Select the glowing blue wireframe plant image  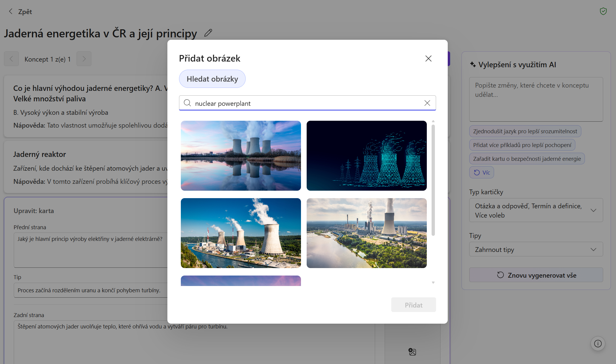point(366,156)
